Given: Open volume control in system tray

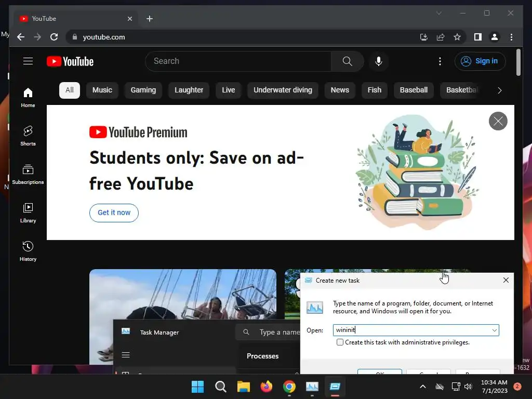Looking at the screenshot, I should [468, 387].
